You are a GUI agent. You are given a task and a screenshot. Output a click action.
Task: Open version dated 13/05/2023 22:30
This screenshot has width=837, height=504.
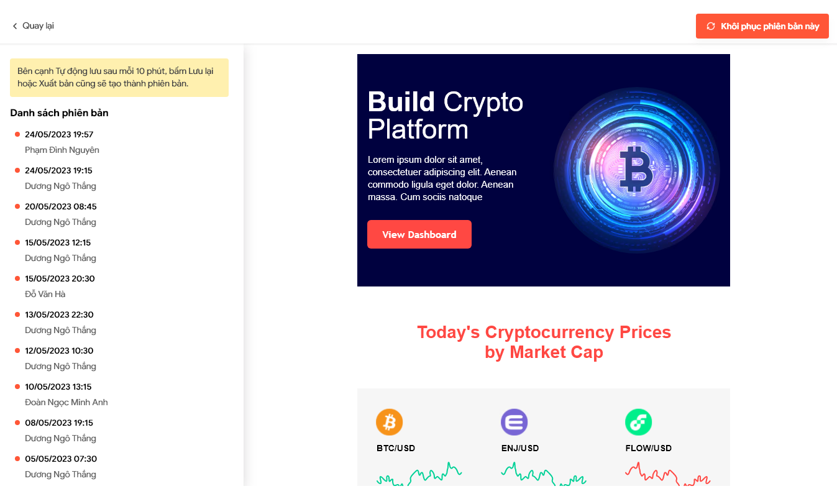(61, 322)
